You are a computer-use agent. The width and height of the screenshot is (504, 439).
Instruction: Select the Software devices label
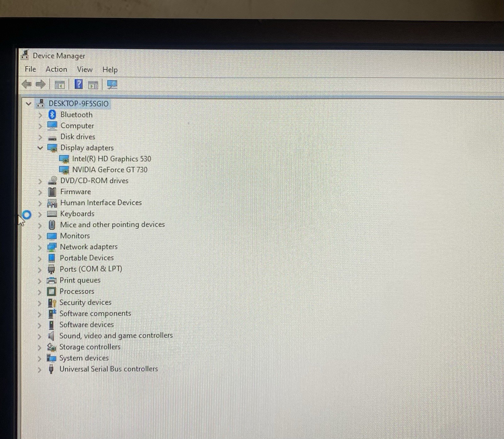87,325
